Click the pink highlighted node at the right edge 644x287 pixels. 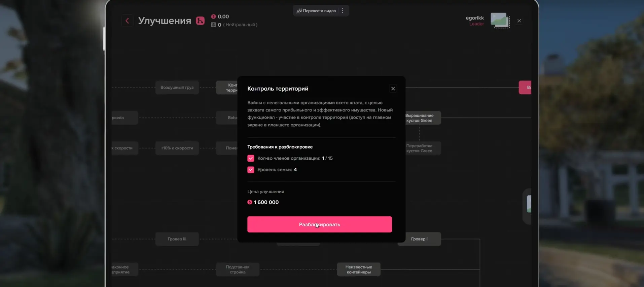click(525, 88)
